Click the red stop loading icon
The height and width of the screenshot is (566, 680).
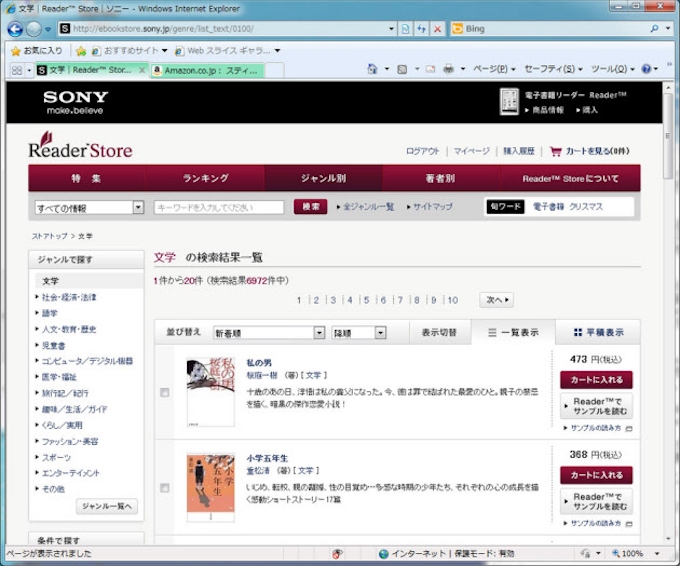438,29
